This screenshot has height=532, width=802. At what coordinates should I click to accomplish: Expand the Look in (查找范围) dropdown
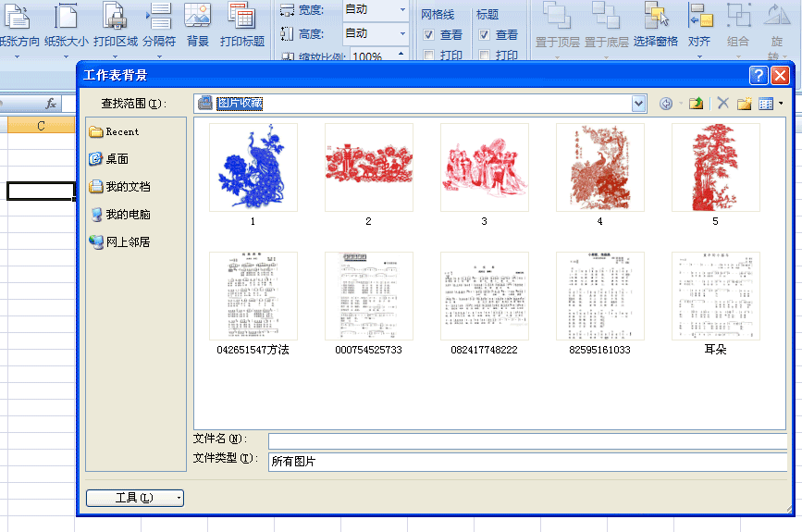[638, 104]
